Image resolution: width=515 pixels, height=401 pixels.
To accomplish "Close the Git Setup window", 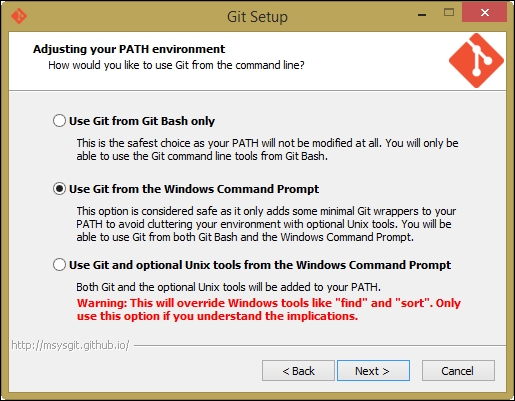I will [x=485, y=13].
